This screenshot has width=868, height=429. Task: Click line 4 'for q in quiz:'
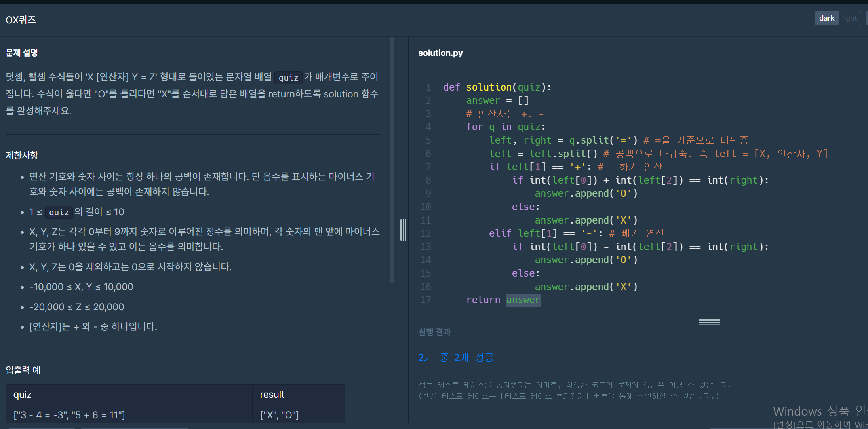pos(506,127)
